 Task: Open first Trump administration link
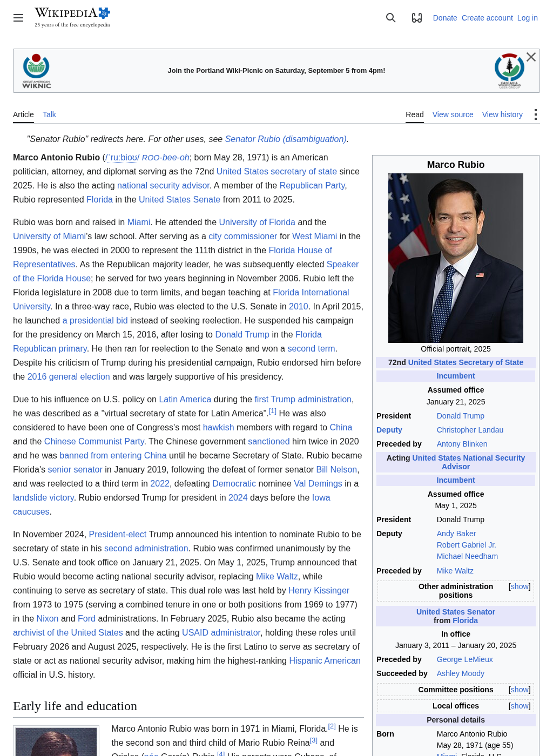pyautogui.click(x=303, y=399)
